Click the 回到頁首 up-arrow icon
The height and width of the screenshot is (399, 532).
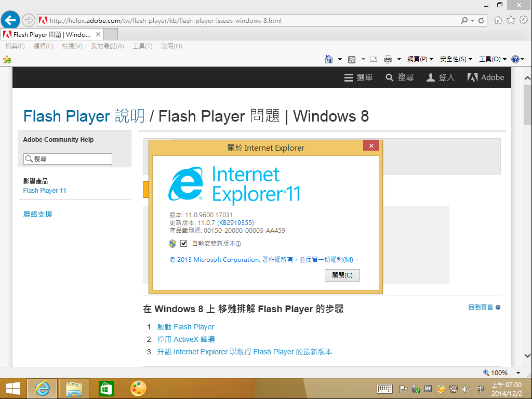[x=498, y=308]
